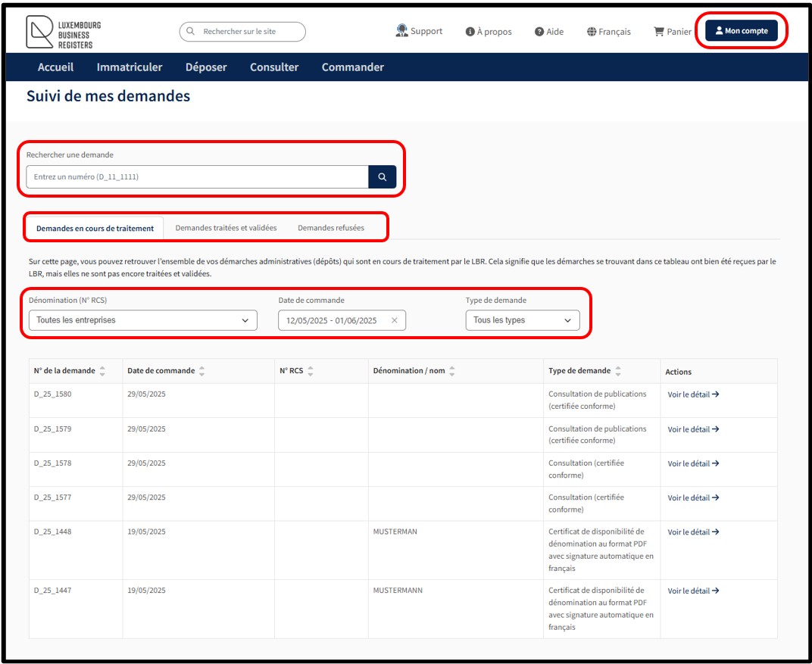Sort by Type de demande column
The width and height of the screenshot is (812, 664).
coord(618,371)
